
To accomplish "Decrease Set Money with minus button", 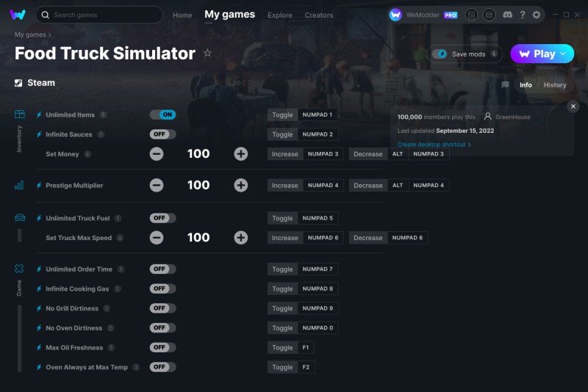I will point(157,154).
